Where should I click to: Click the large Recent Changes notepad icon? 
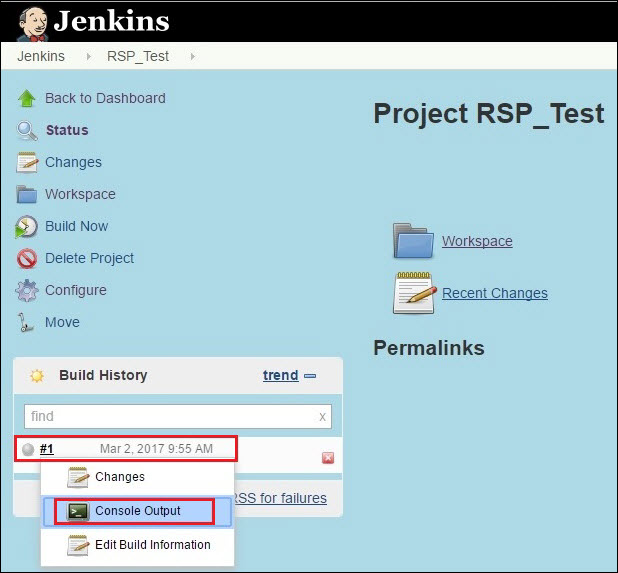click(415, 293)
